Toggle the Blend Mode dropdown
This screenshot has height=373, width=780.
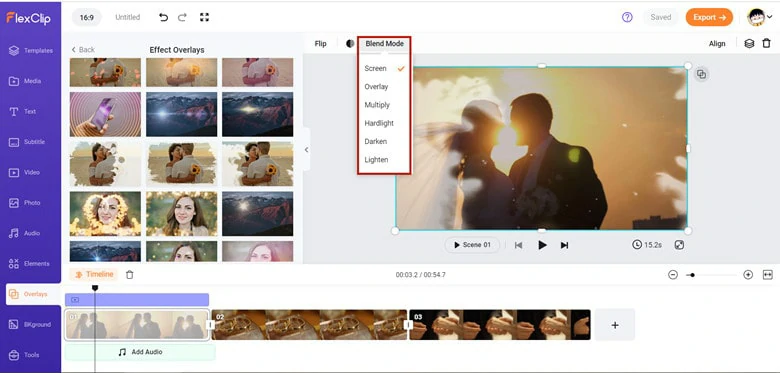click(385, 44)
